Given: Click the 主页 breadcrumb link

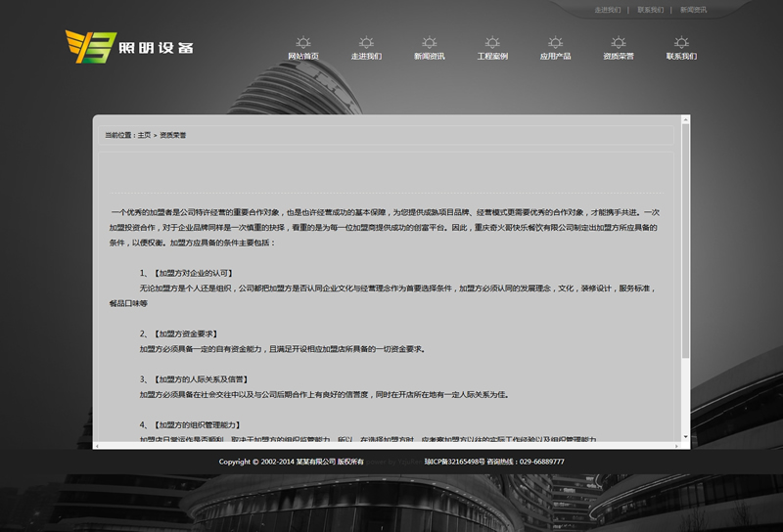Looking at the screenshot, I should [144, 135].
